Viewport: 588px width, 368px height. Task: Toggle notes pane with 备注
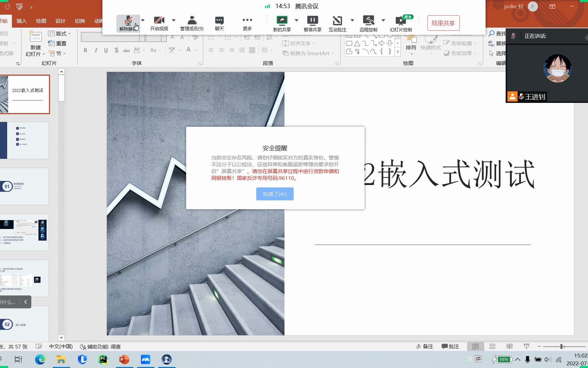coord(425,347)
